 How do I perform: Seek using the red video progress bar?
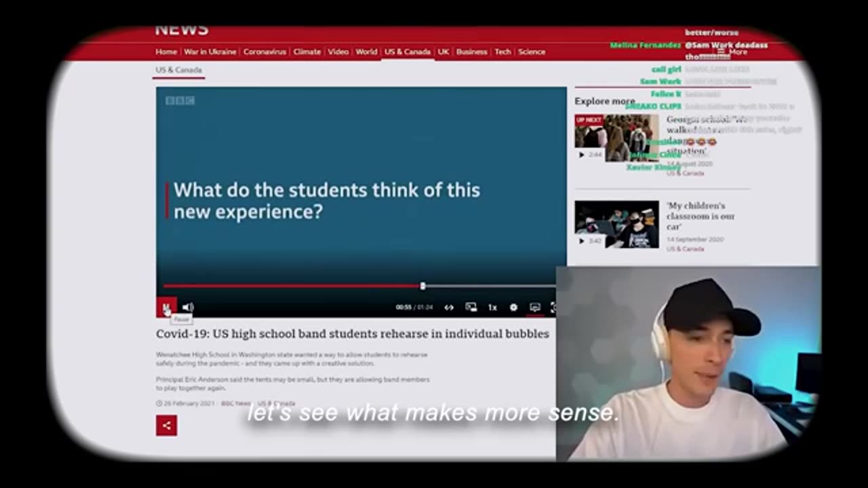[359, 286]
